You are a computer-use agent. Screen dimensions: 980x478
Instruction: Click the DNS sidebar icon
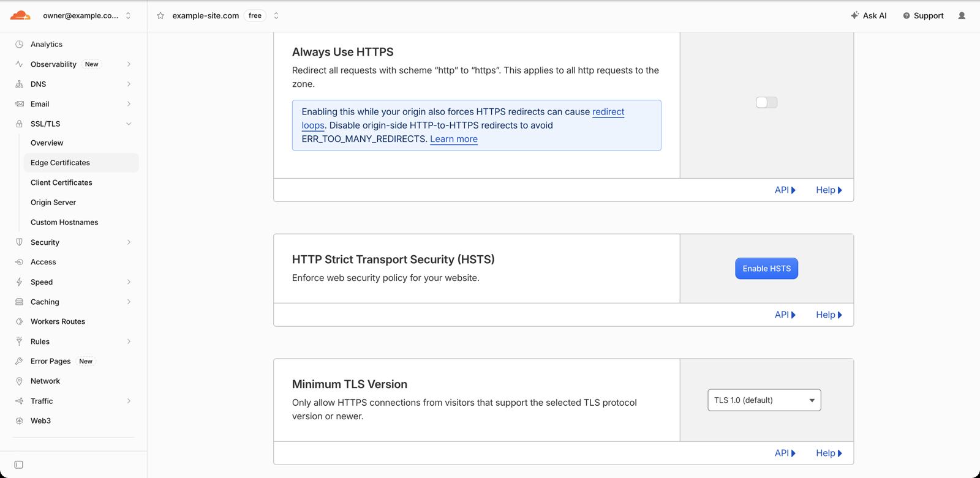click(20, 84)
